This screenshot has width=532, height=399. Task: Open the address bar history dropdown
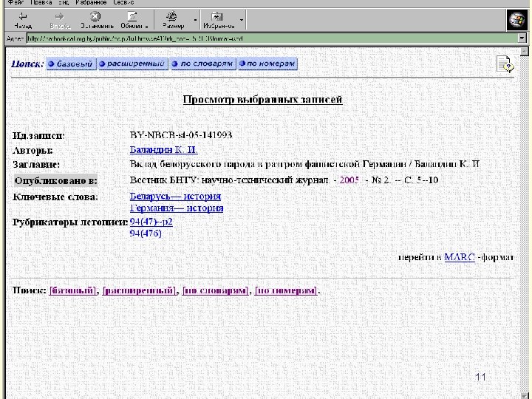coord(522,38)
